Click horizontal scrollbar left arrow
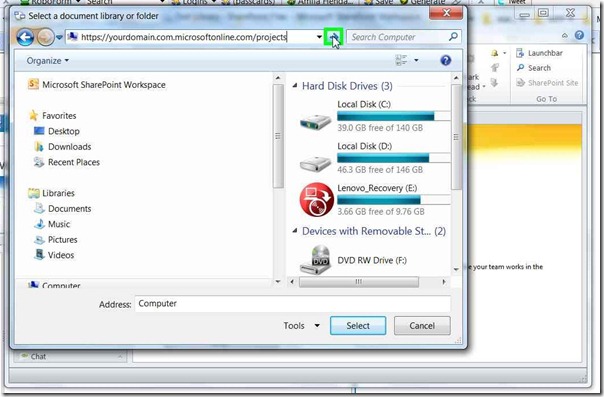The image size is (604, 397). point(292,282)
